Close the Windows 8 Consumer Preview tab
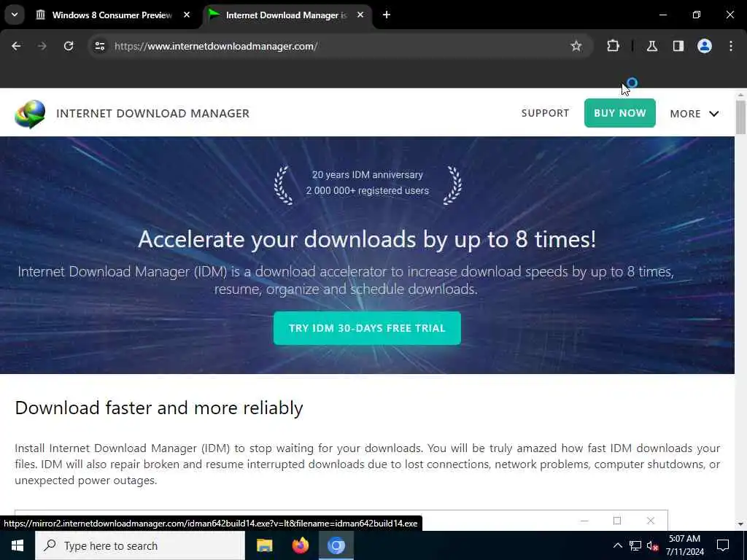 click(187, 15)
